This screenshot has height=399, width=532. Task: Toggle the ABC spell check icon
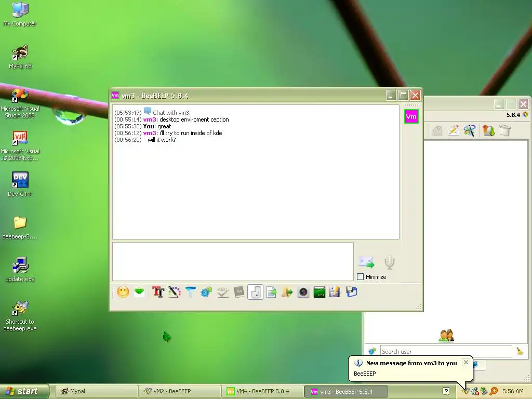[x=222, y=292]
